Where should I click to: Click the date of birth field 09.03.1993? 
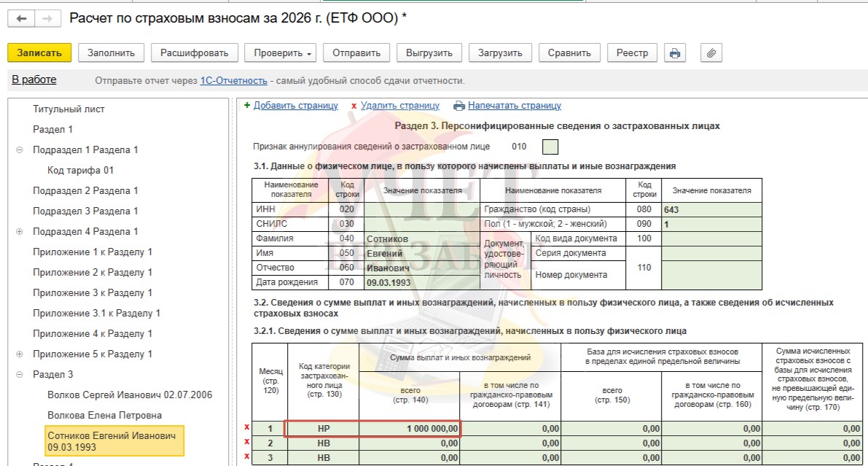tap(422, 283)
